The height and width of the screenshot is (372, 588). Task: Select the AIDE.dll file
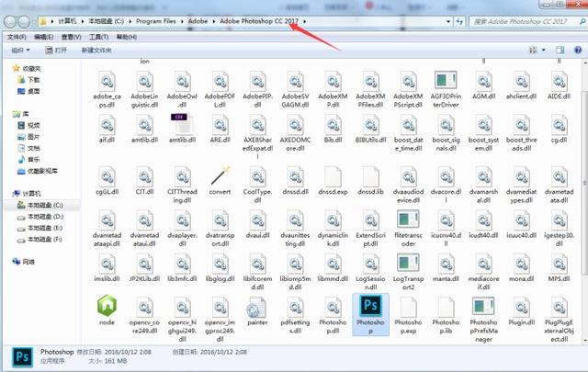[560, 85]
